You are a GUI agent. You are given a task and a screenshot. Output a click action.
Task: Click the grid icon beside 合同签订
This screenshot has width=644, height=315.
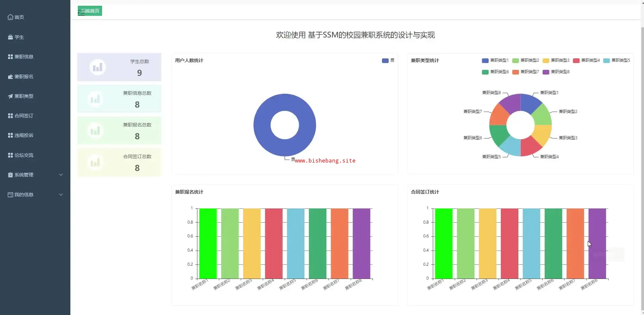(10, 116)
